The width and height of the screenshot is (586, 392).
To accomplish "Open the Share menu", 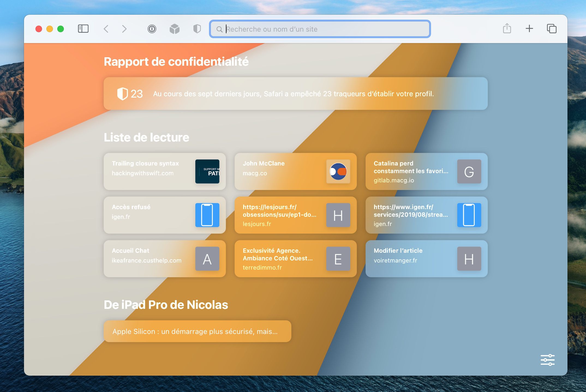I will (x=507, y=28).
